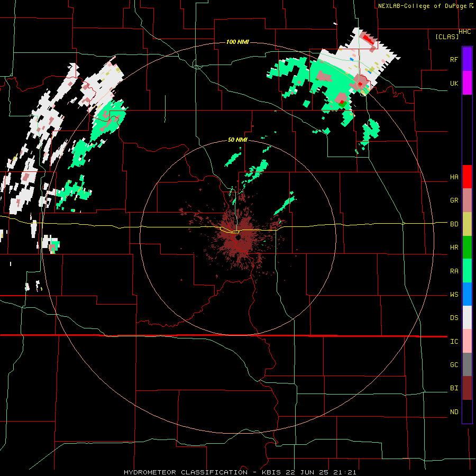
Task: Click the HYDROMETEOR CLASSIFICATION title text
Action: [186, 472]
